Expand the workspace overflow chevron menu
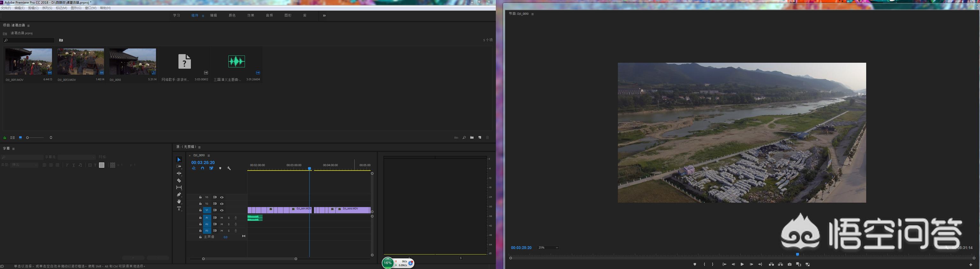The image size is (980, 269). tap(324, 16)
